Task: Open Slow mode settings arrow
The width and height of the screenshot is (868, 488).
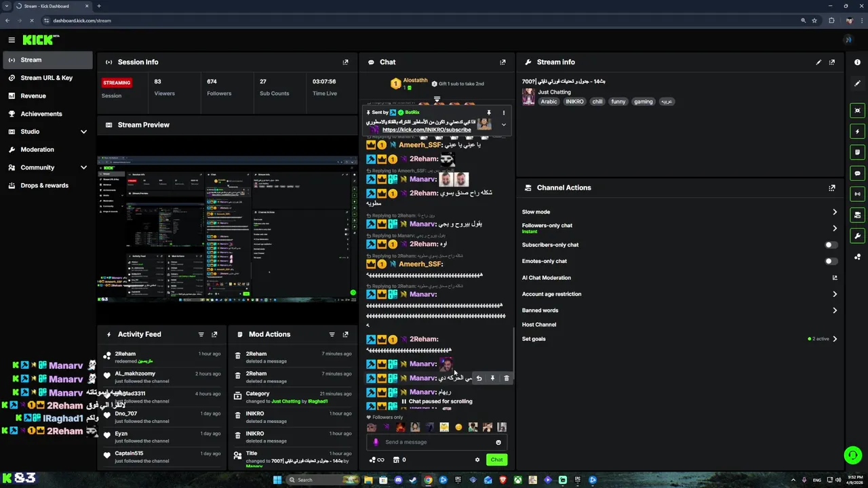Action: click(x=835, y=212)
